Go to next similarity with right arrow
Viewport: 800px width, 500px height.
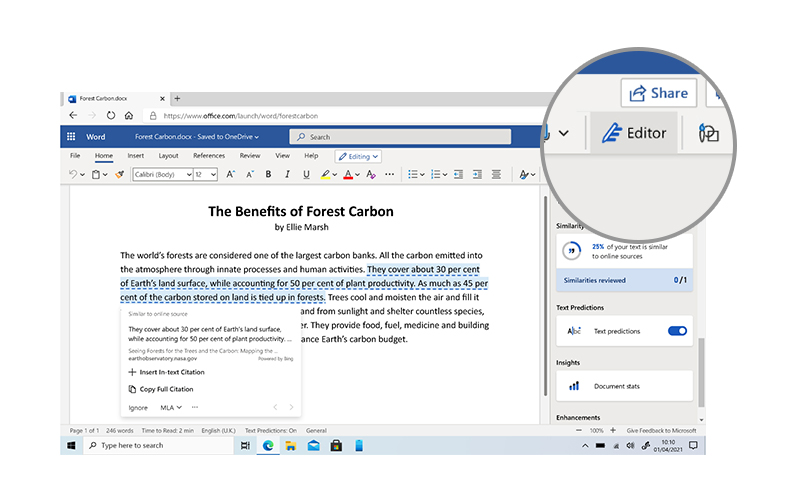[291, 407]
